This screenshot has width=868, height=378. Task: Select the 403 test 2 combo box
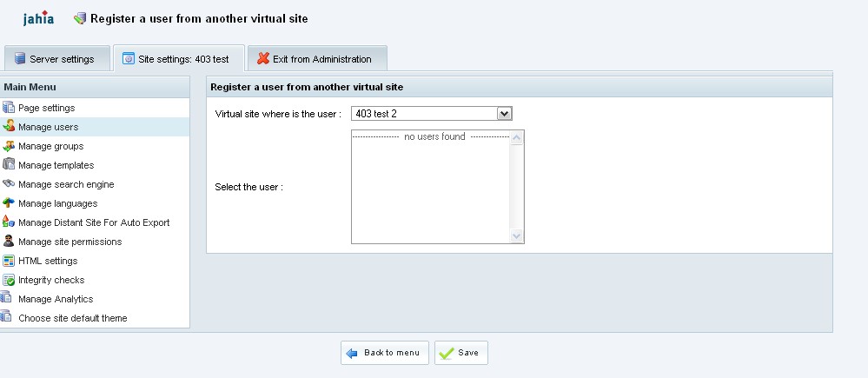(432, 114)
